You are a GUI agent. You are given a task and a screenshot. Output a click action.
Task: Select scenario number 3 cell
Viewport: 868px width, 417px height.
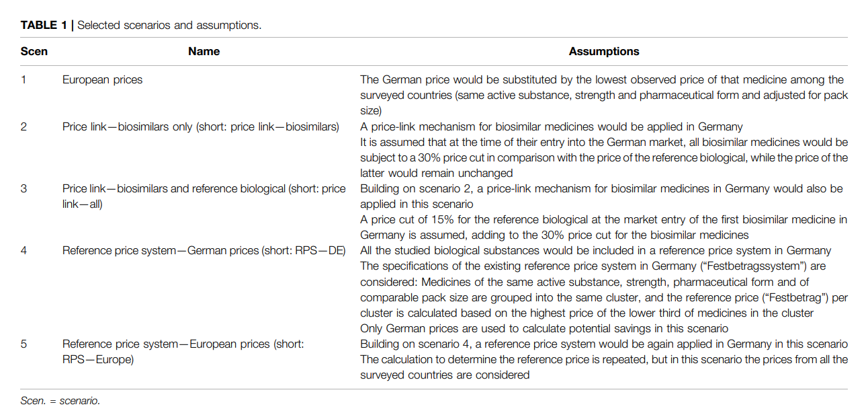click(x=24, y=188)
